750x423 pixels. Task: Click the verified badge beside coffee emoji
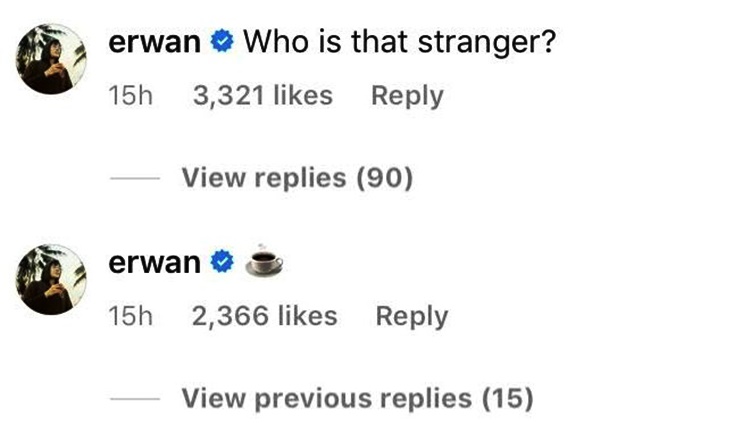click(x=225, y=263)
